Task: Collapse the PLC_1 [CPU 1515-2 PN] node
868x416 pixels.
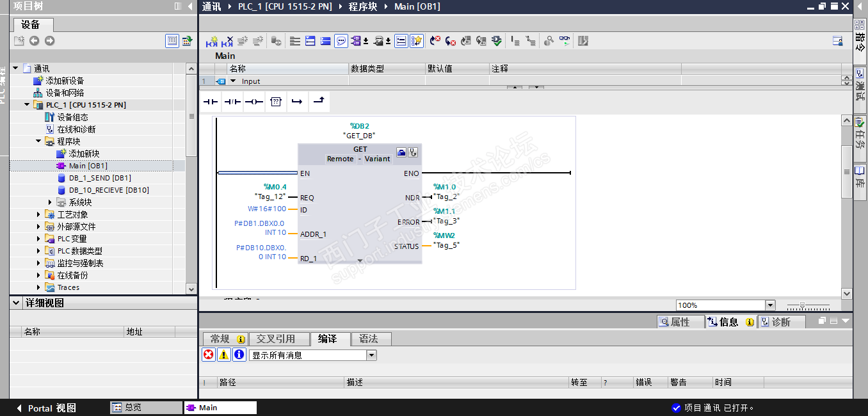Action: (x=27, y=104)
